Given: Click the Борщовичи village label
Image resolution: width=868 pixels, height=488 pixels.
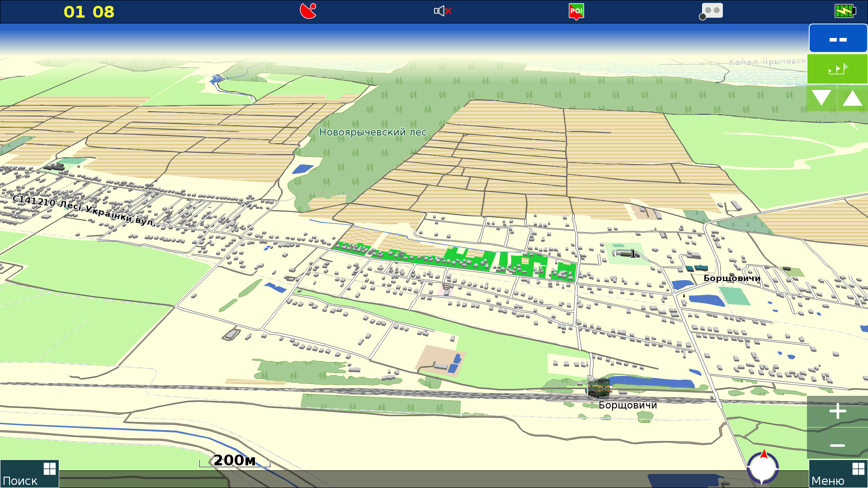Looking at the screenshot, I should pyautogui.click(x=732, y=278).
